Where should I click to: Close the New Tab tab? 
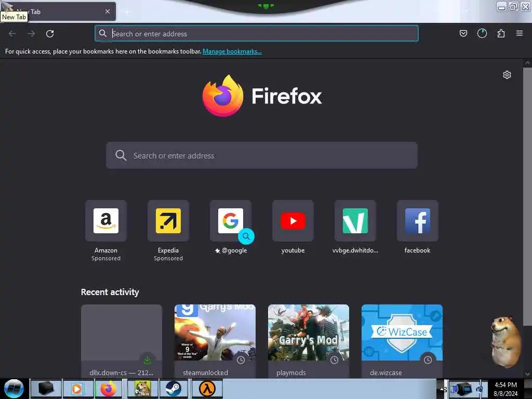pos(108,11)
